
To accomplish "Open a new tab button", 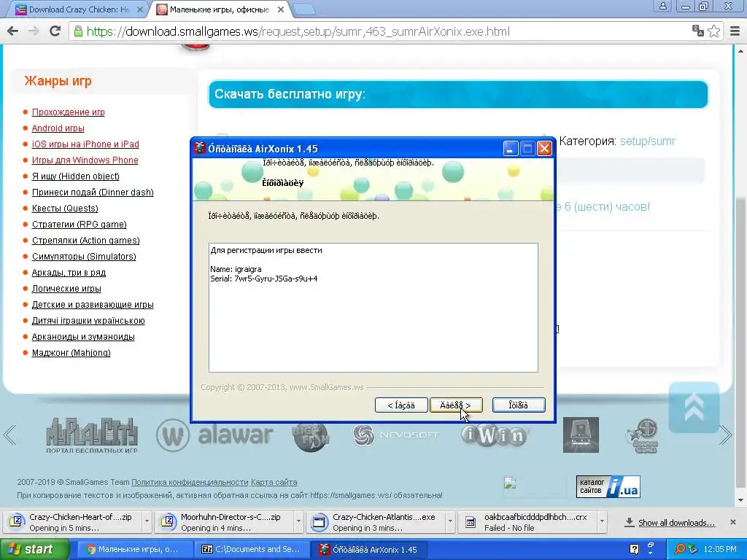I will point(303,9).
